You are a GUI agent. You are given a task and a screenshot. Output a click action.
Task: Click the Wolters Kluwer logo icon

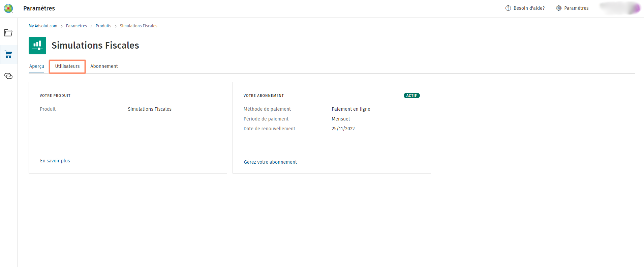pyautogui.click(x=8, y=8)
